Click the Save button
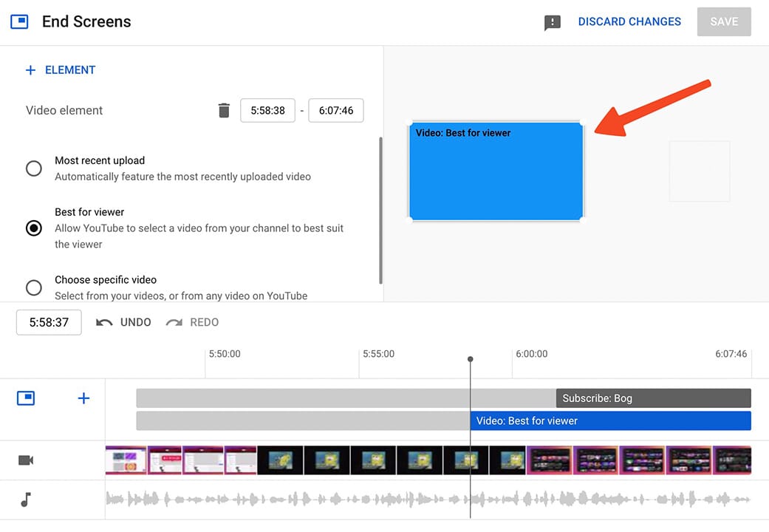This screenshot has height=532, width=769. (x=723, y=21)
